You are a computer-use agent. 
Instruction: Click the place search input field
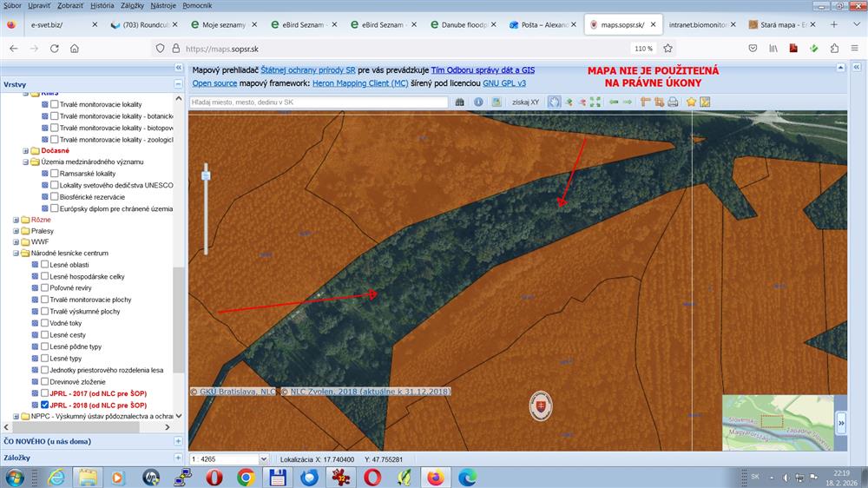319,102
